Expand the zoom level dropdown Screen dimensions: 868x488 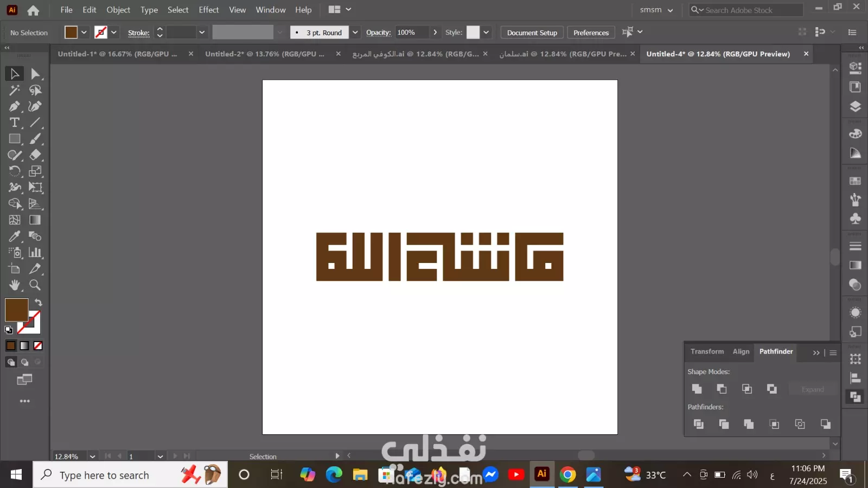(x=93, y=457)
